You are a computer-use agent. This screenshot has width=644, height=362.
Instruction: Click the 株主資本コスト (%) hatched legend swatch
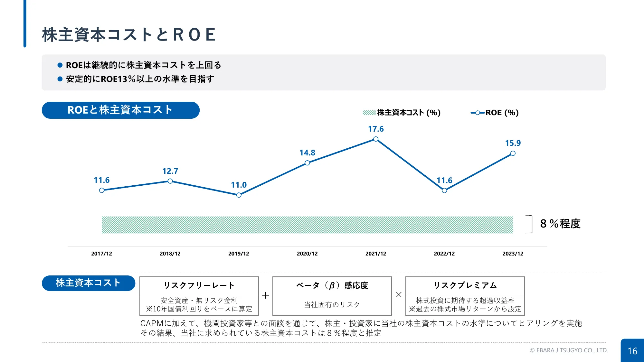(369, 113)
